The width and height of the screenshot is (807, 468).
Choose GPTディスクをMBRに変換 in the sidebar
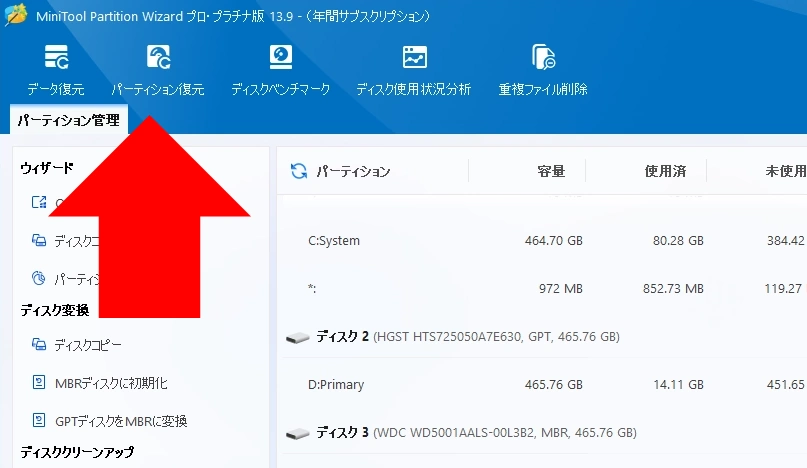[121, 422]
